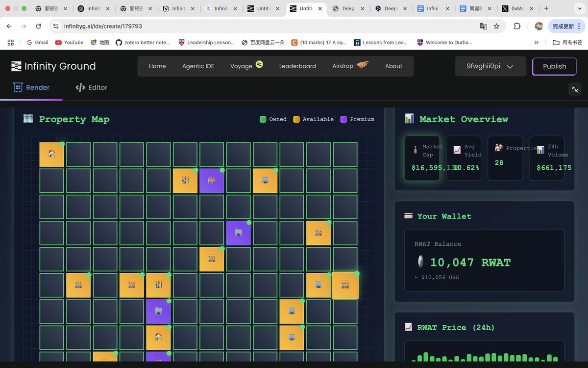Select the orange building tile in the seventh map row
The width and height of the screenshot is (588, 368).
click(x=292, y=312)
